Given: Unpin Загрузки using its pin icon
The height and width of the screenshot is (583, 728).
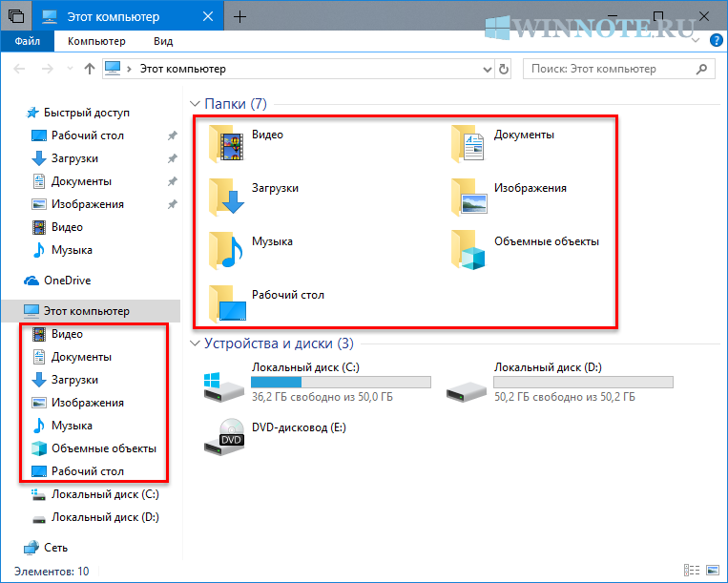Looking at the screenshot, I should [x=173, y=158].
